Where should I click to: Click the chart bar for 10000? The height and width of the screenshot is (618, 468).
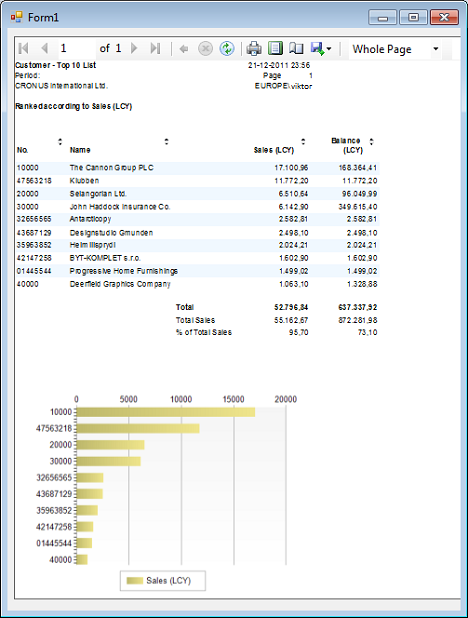pos(166,412)
